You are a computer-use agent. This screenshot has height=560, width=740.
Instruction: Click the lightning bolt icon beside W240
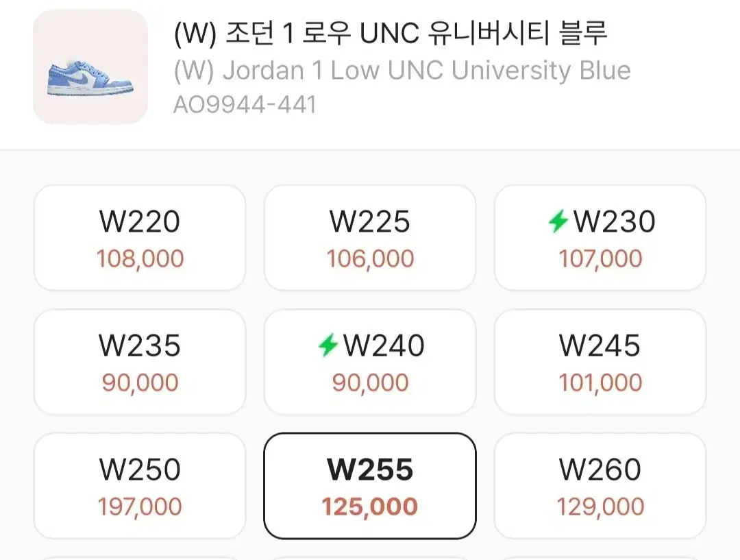[x=328, y=345]
